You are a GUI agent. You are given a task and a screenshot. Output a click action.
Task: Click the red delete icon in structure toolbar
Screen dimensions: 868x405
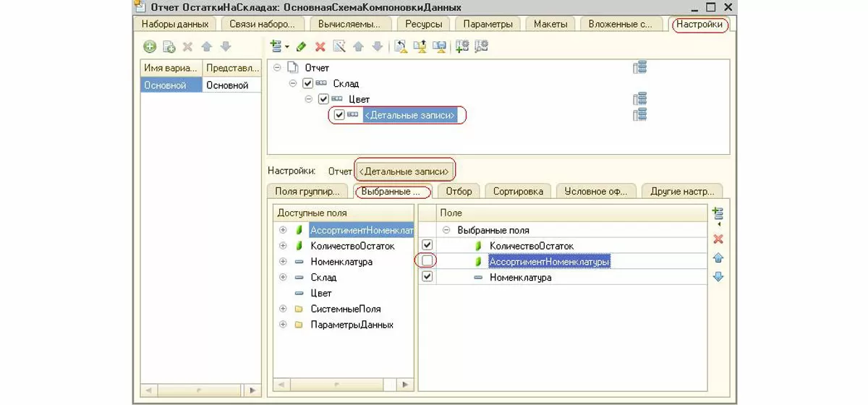pos(320,47)
